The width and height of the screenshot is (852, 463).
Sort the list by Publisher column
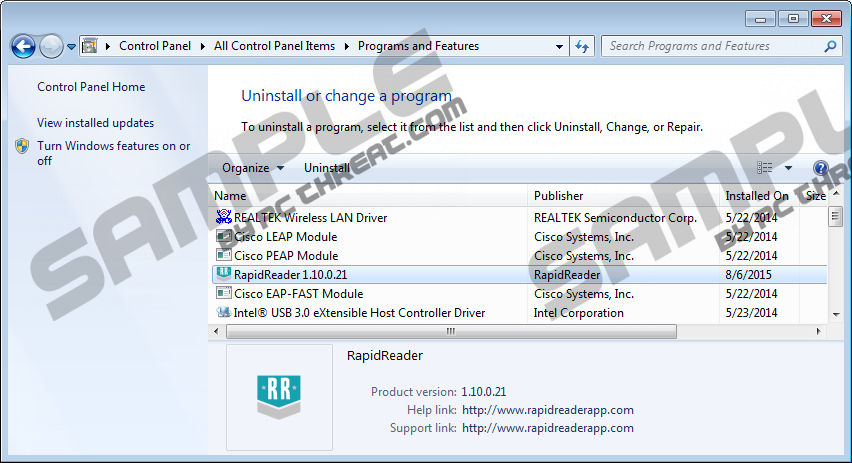558,196
